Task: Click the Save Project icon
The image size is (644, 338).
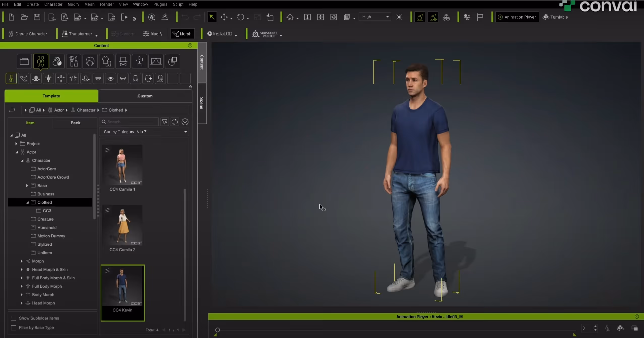Action: [x=37, y=17]
